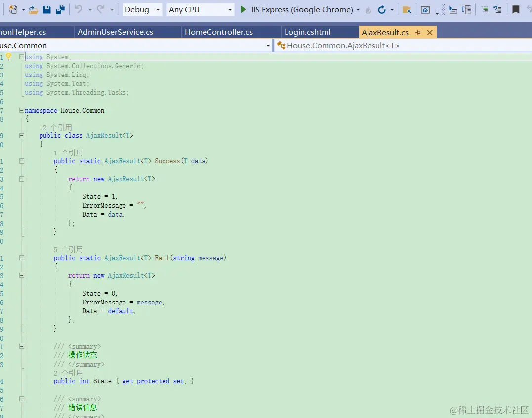Click the Find in Files folder icon
The image size is (532, 418).
click(x=407, y=10)
